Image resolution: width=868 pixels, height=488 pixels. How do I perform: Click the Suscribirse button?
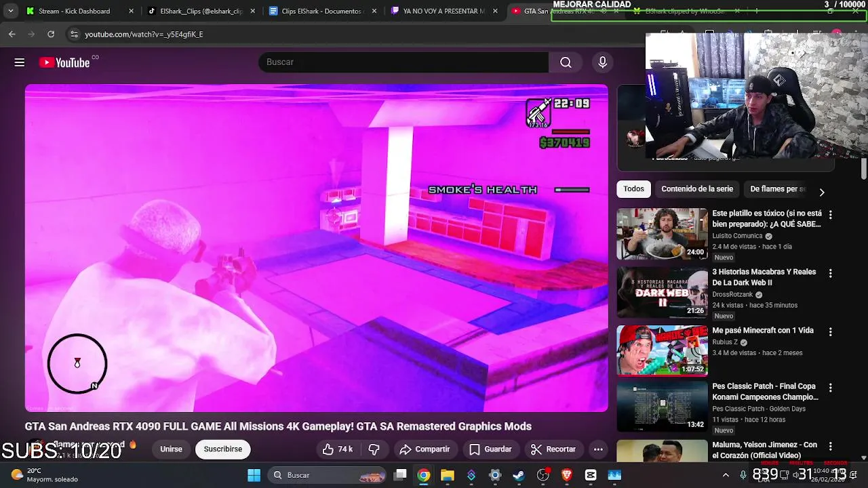coord(223,449)
